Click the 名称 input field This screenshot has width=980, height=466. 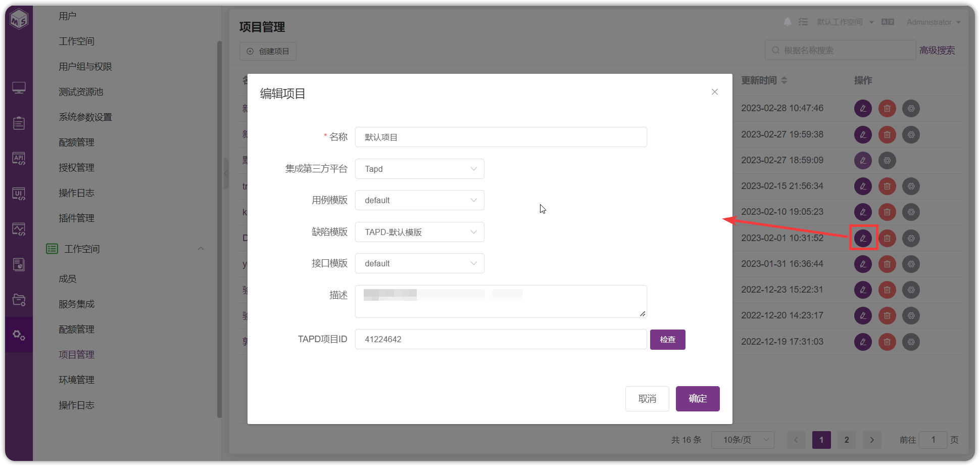pos(501,137)
